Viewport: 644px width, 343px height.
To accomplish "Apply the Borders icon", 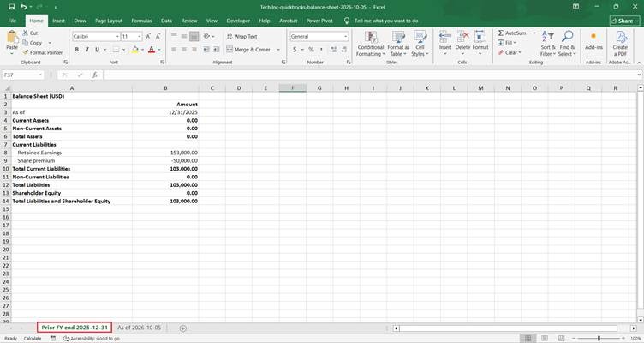I will (x=116, y=50).
